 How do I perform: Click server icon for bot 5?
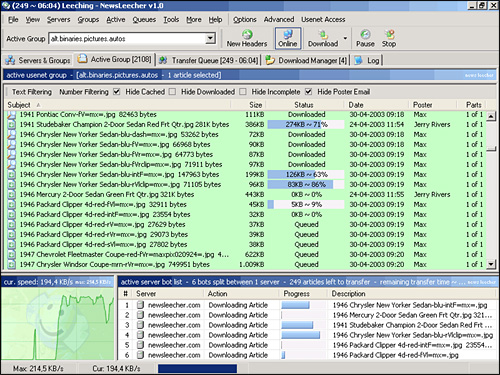coord(140,345)
